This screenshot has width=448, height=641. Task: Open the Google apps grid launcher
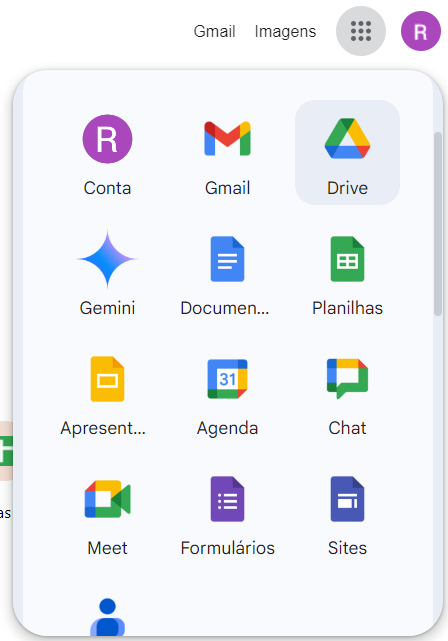click(x=361, y=31)
